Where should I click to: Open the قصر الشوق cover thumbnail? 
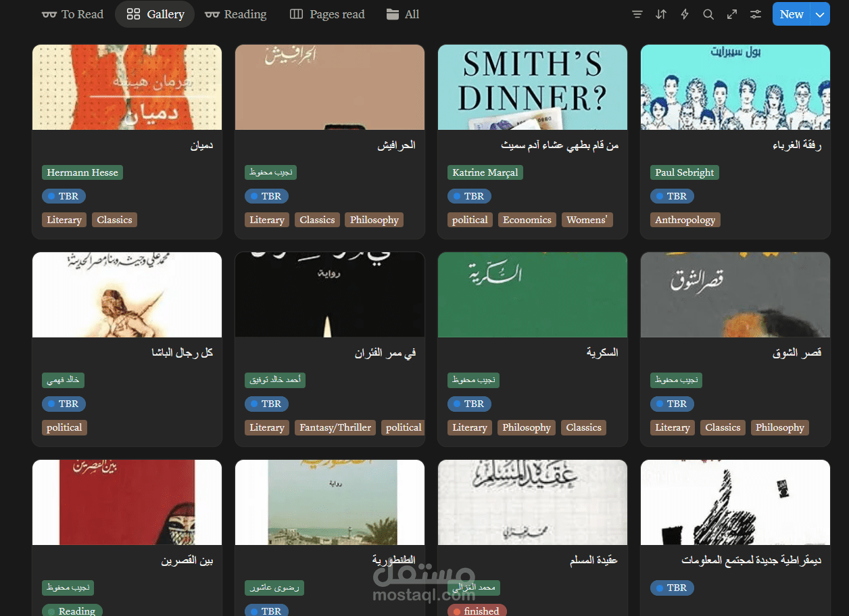point(735,295)
